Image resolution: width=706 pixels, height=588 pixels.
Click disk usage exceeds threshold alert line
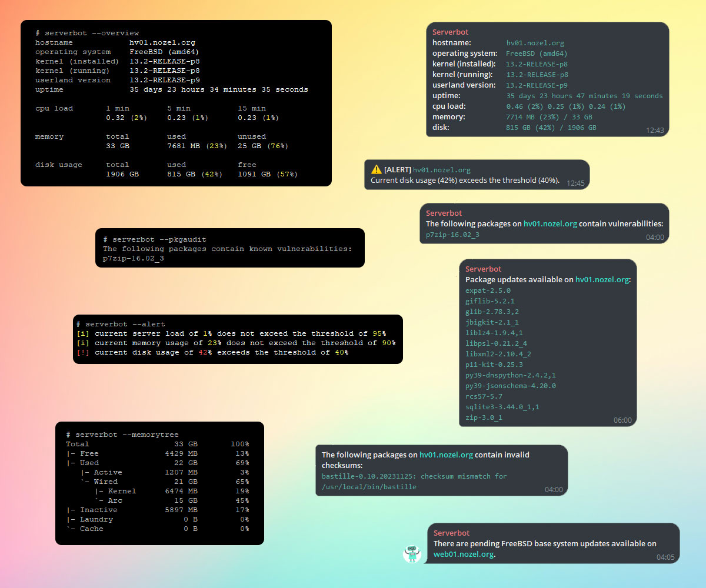click(212, 352)
